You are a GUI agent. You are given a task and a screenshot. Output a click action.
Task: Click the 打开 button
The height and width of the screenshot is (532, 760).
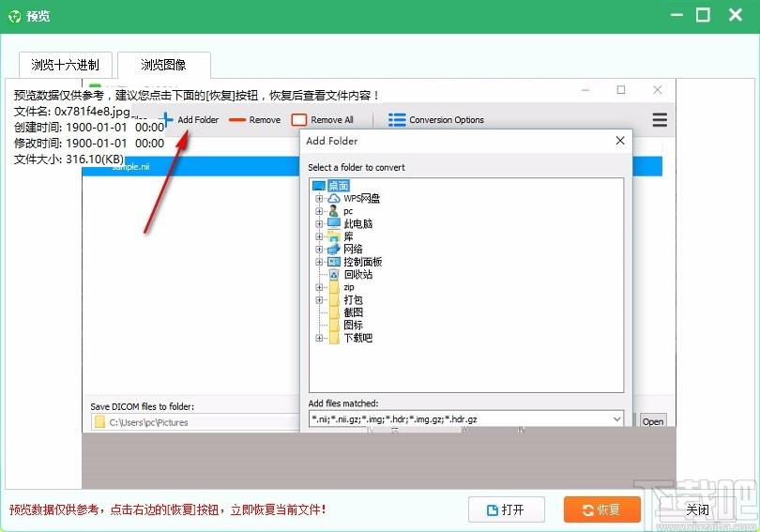point(506,509)
